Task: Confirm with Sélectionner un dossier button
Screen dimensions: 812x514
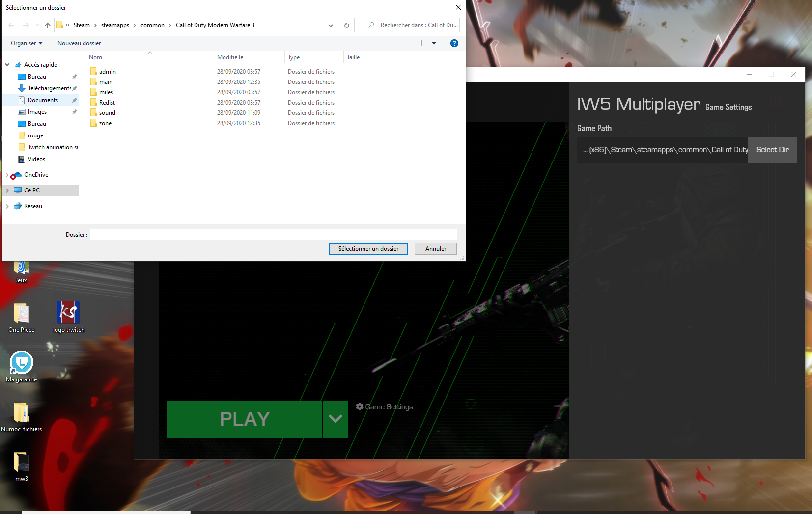Action: tap(368, 249)
